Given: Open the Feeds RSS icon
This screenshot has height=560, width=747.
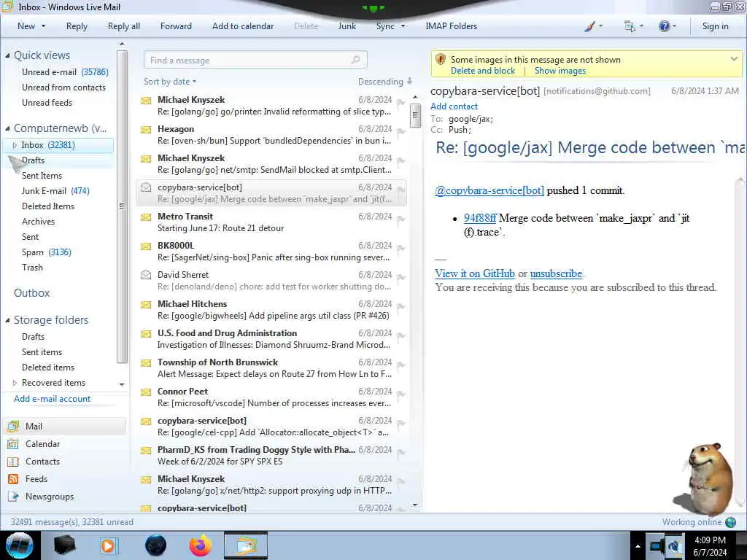Looking at the screenshot, I should pos(13,479).
